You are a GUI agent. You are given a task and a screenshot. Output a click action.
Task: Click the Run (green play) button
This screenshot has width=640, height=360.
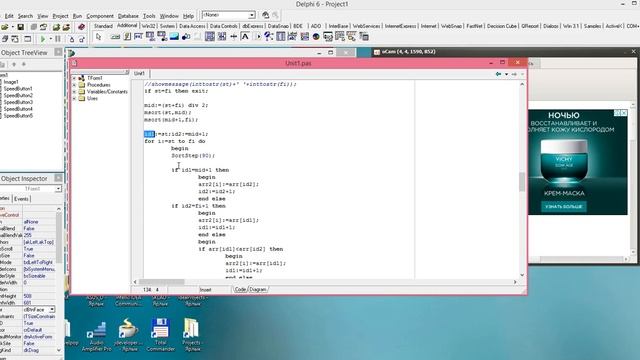point(42,39)
